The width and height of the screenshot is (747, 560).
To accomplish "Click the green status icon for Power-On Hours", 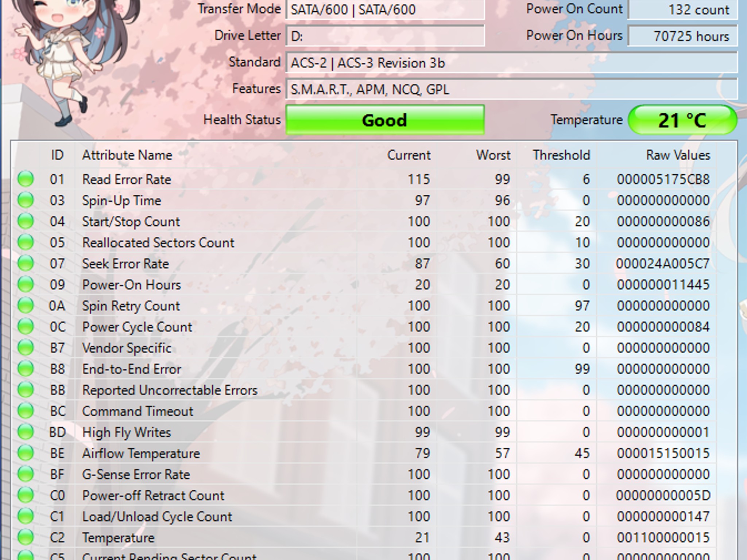I will click(x=26, y=284).
